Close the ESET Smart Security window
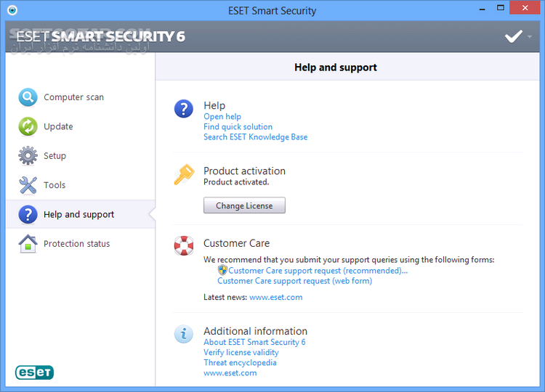 tap(525, 8)
